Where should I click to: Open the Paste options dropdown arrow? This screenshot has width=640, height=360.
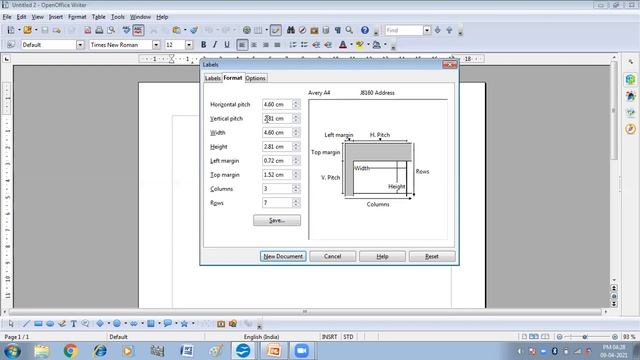[x=185, y=30]
